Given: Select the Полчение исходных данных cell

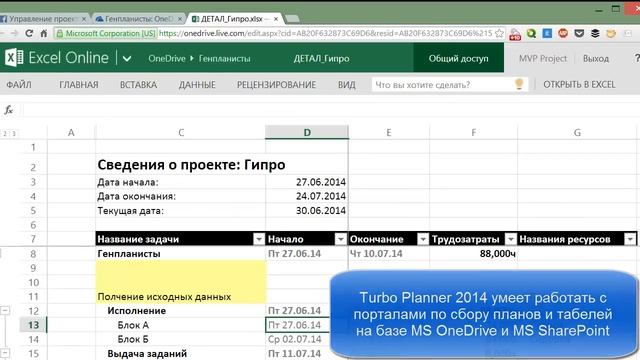Looking at the screenshot, I should [x=180, y=296].
